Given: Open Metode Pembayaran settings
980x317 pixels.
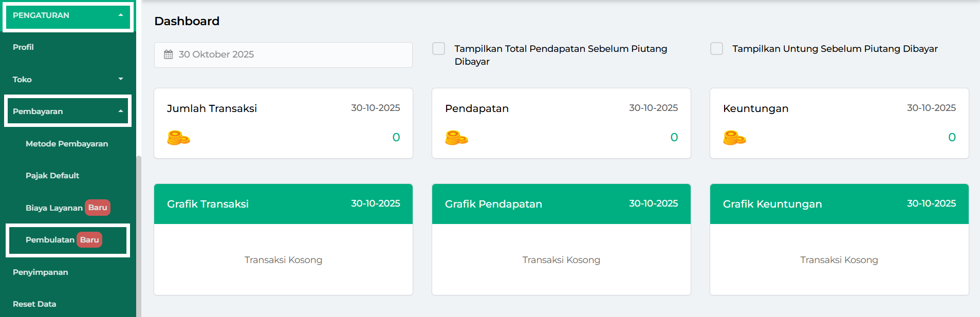Looking at the screenshot, I should pyautogui.click(x=67, y=144).
